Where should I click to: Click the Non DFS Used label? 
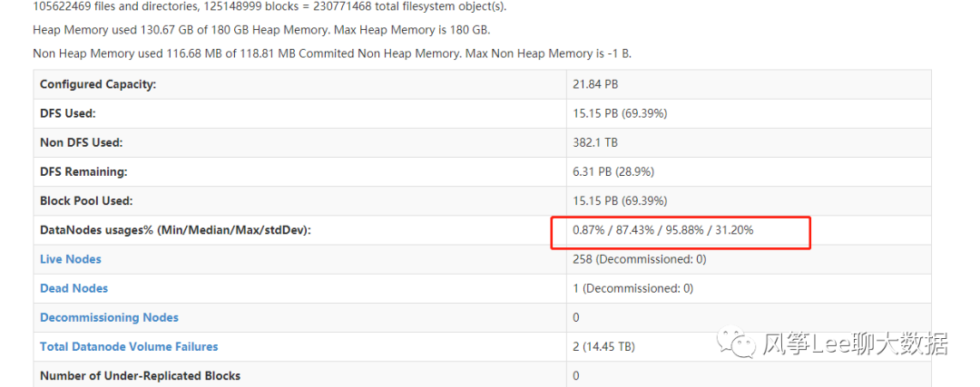click(81, 142)
